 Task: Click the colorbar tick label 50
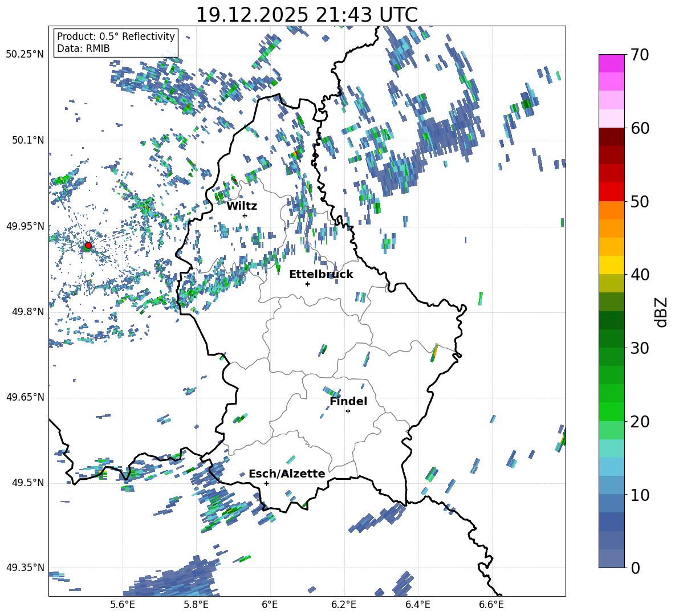click(x=640, y=201)
